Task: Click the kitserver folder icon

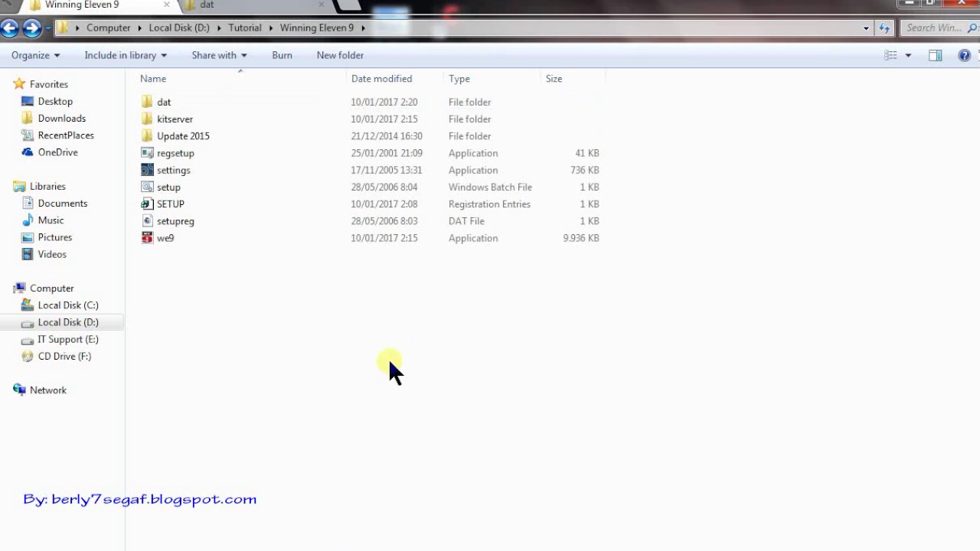Action: click(x=147, y=119)
